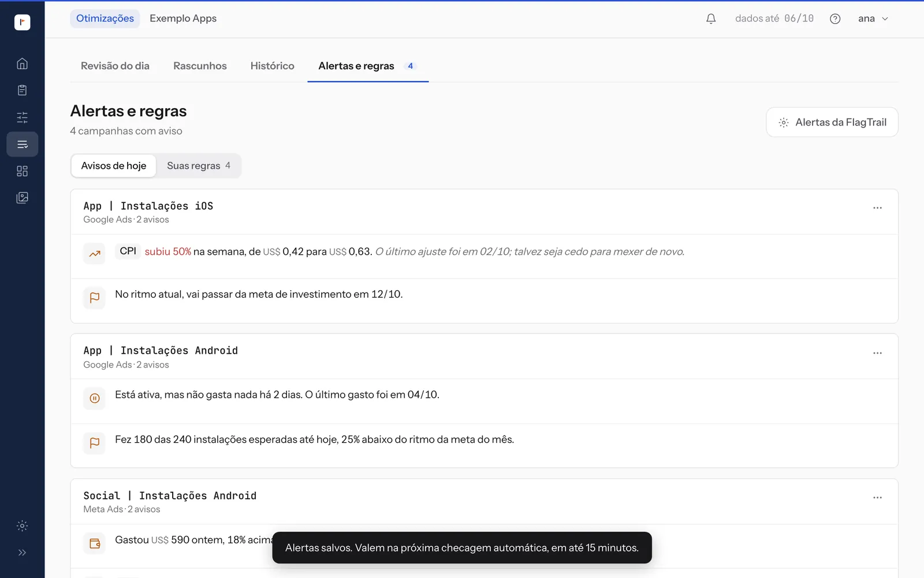Open the image gallery icon in sidebar
This screenshot has height=578, width=924.
pos(22,198)
